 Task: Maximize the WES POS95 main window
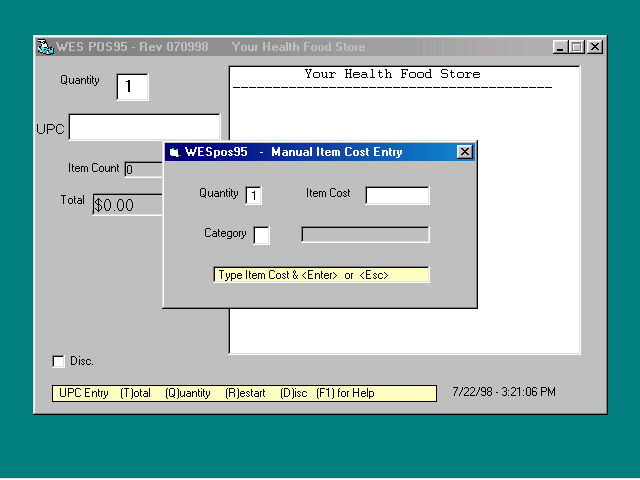(577, 47)
